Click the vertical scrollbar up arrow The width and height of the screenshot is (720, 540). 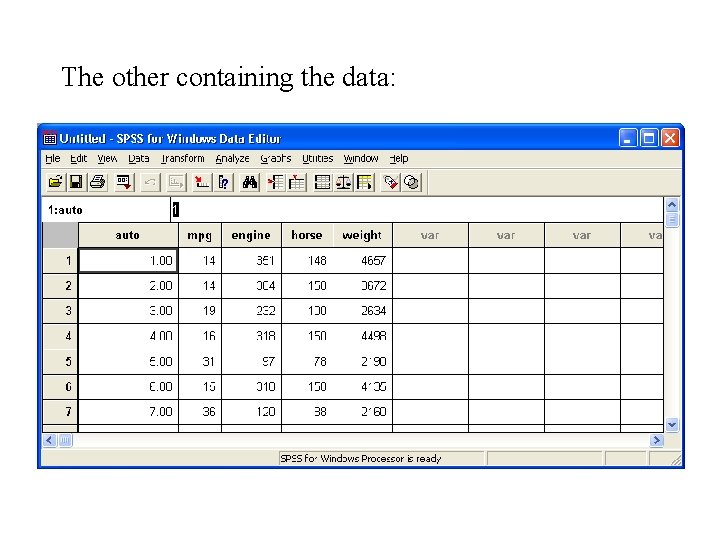pos(672,204)
